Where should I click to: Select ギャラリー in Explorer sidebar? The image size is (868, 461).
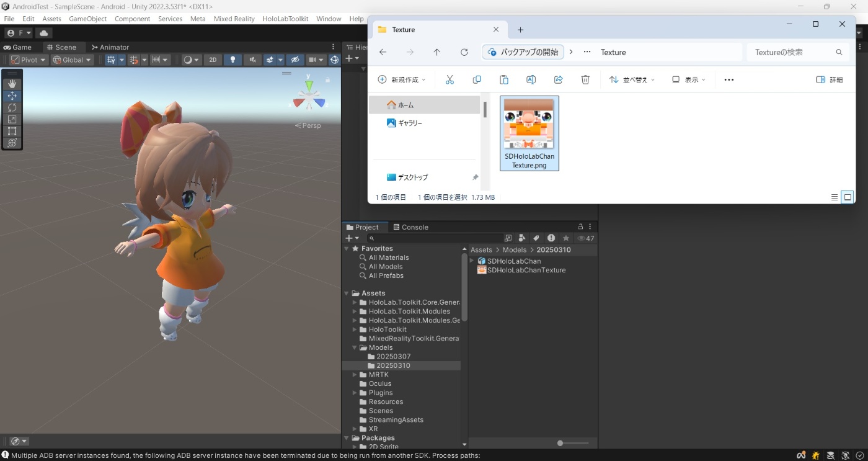(424, 123)
